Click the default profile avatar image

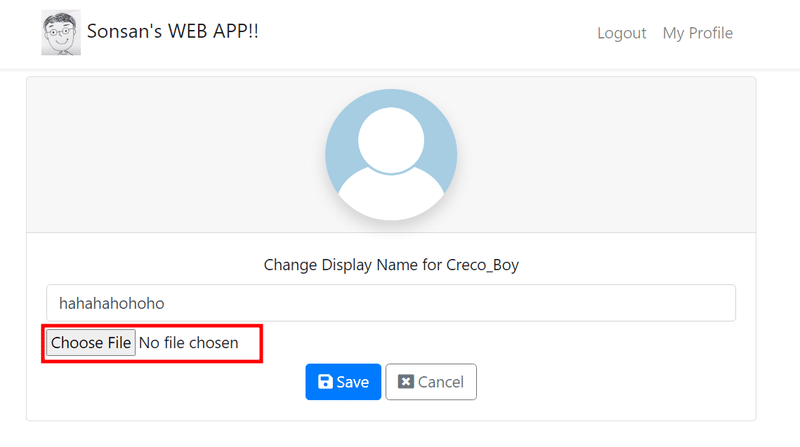[391, 155]
